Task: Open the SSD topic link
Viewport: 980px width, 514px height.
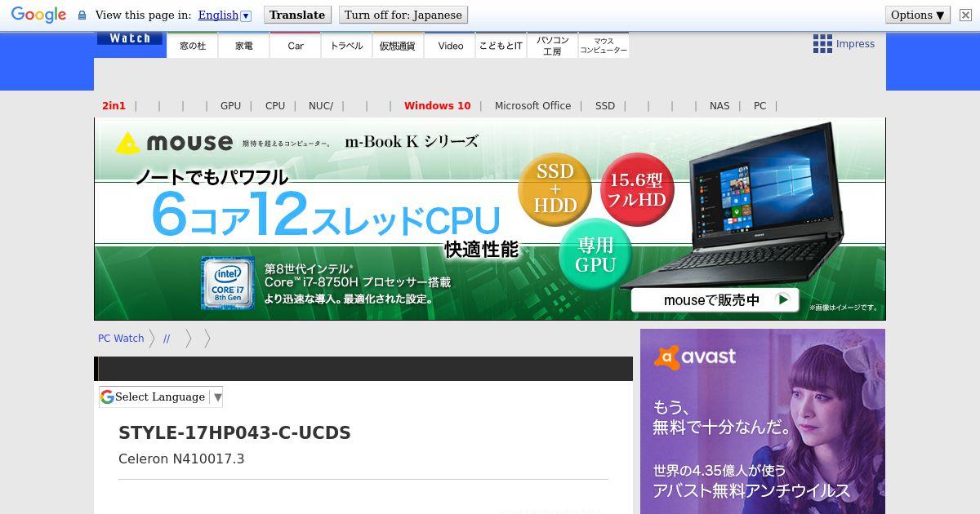Action: 605,106
